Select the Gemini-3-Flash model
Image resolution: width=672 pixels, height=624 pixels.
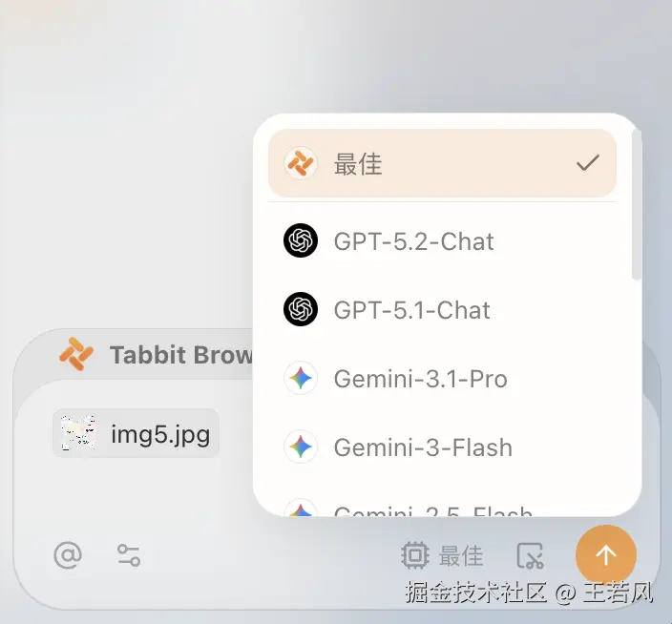click(442, 447)
